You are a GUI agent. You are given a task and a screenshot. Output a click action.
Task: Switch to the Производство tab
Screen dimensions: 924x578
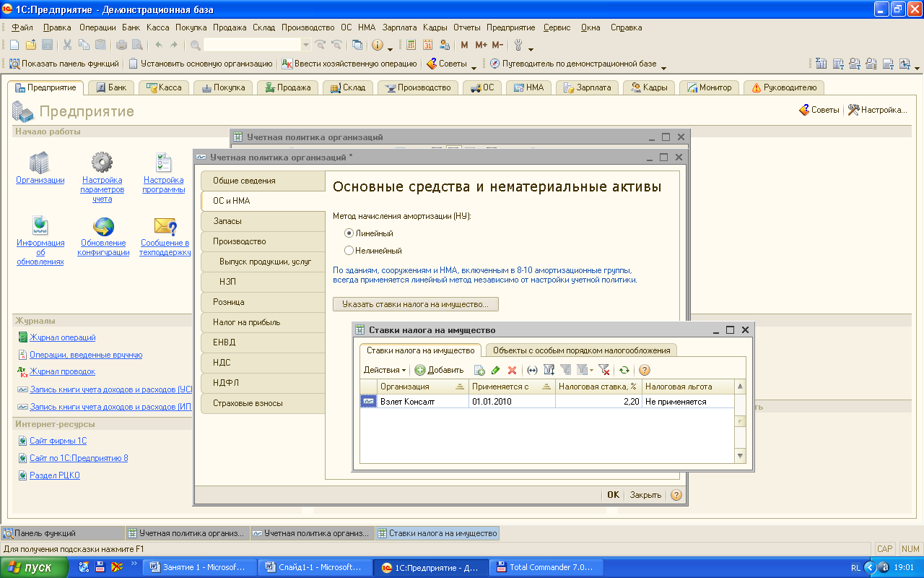(419, 87)
